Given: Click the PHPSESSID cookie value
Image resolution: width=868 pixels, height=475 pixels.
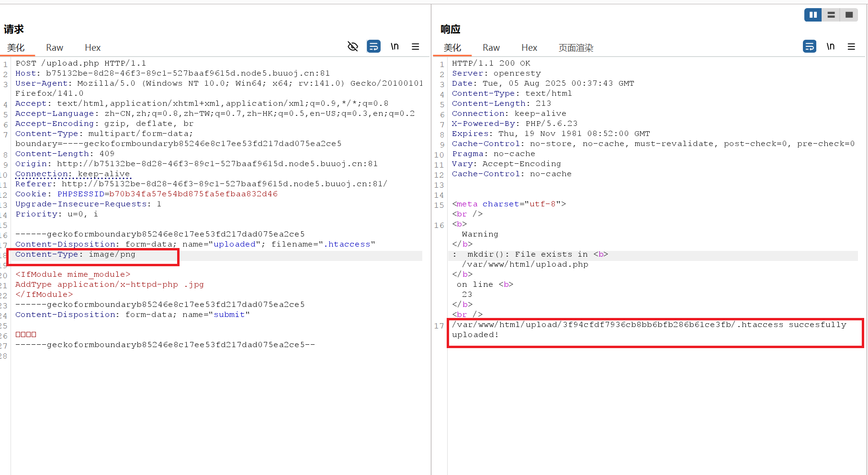Looking at the screenshot, I should pos(193,194).
